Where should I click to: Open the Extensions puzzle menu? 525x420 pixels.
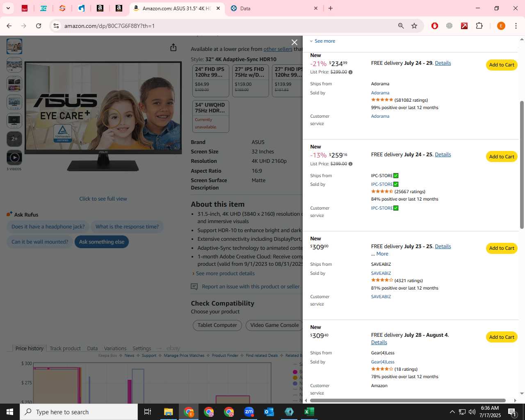pyautogui.click(x=479, y=26)
